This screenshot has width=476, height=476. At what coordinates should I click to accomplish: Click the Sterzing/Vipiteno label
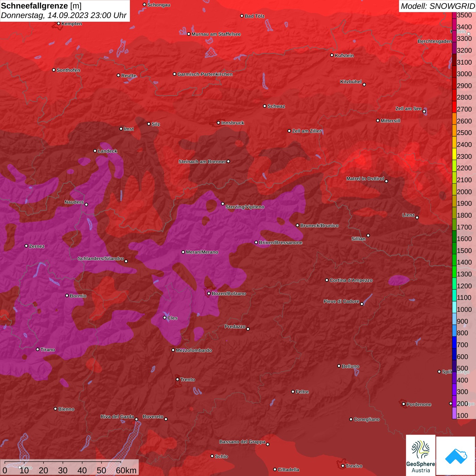245,207
